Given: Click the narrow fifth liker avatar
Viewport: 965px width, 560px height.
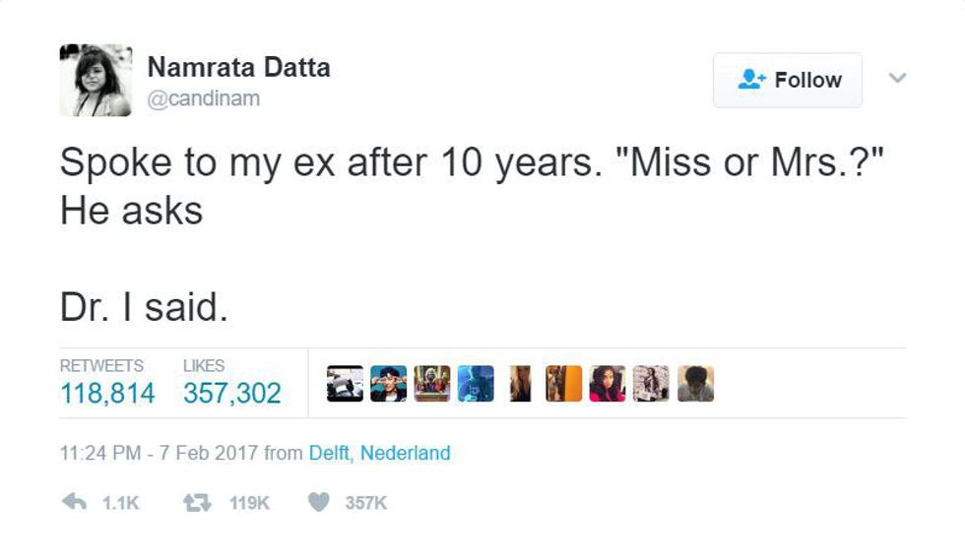Looking at the screenshot, I should 521,384.
